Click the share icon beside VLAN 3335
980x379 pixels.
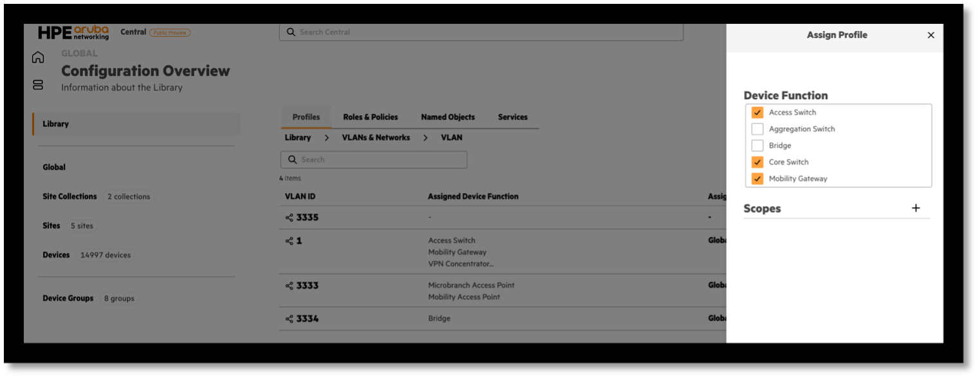[x=289, y=217]
